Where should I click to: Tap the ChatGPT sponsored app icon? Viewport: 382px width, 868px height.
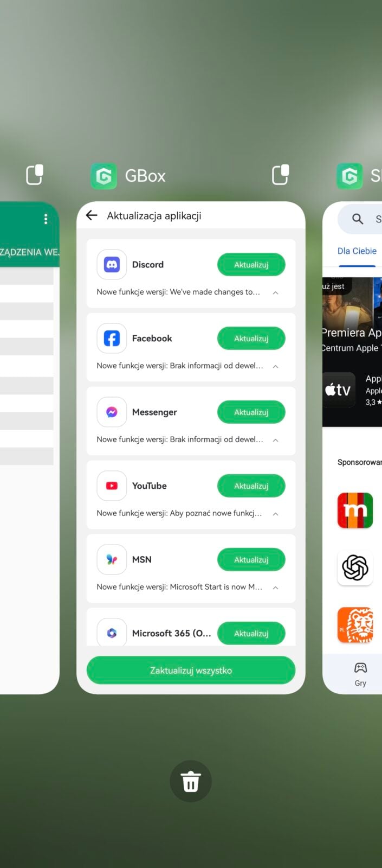click(355, 567)
